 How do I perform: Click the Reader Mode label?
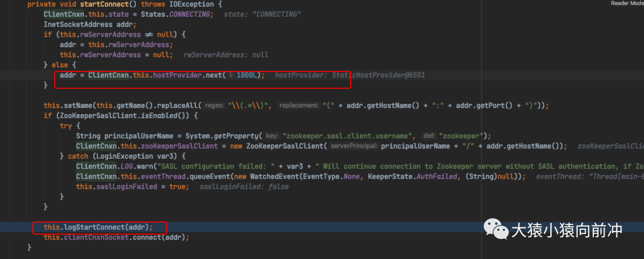pyautogui.click(x=627, y=3)
